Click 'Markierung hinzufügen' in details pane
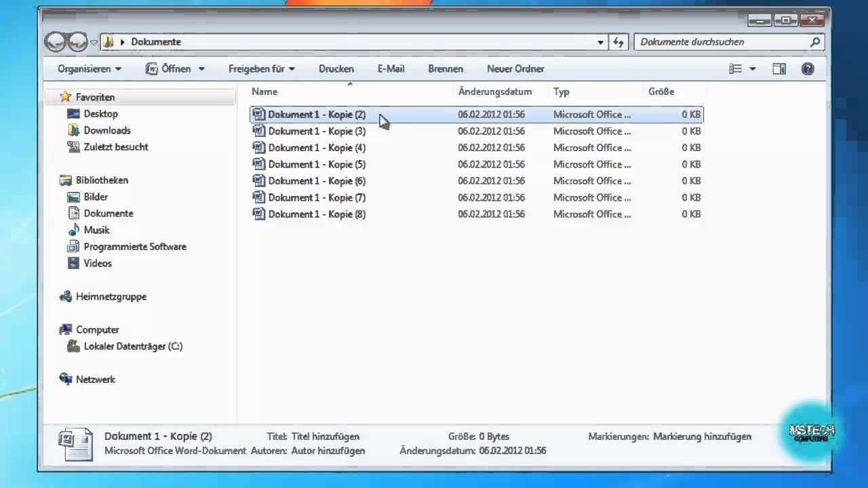The width and height of the screenshot is (868, 488). pos(702,436)
